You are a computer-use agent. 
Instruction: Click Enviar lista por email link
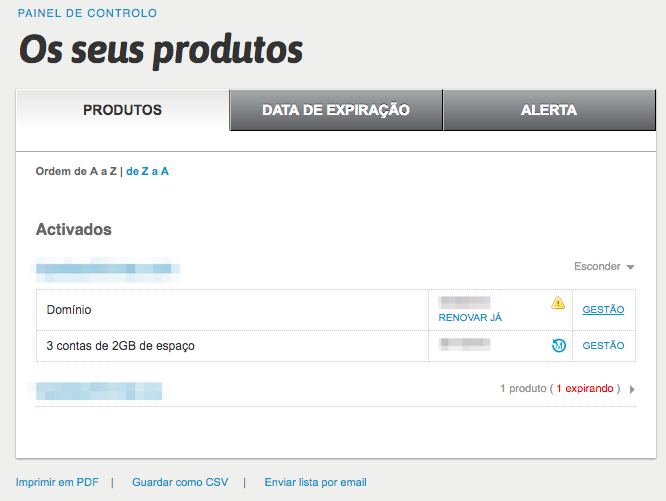315,482
